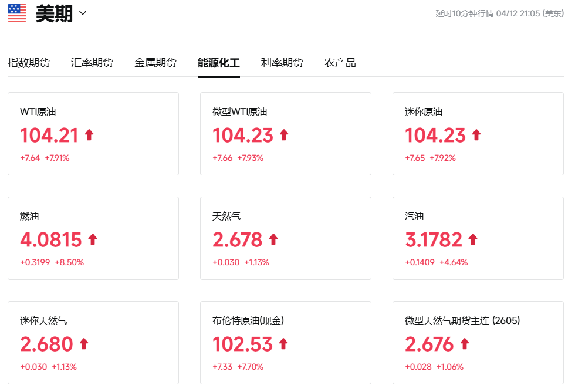This screenshot has width=575, height=392.
Task: Click the +7.66 change value
Action: pos(222,158)
